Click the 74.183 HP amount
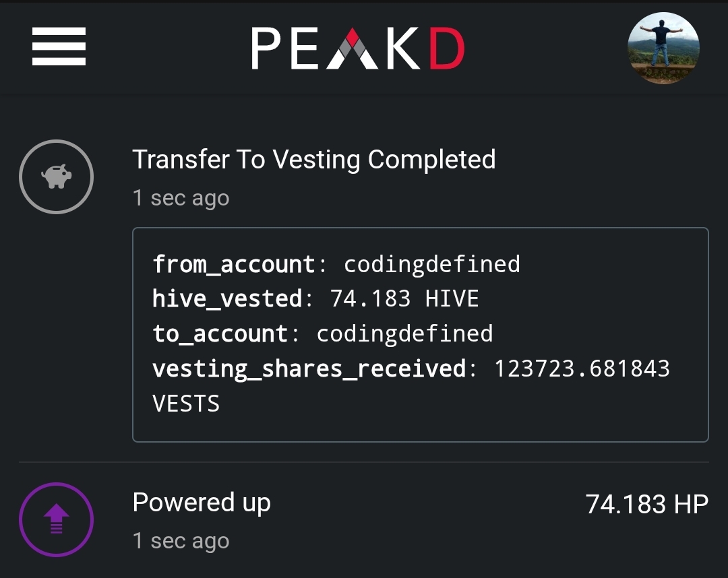 click(646, 505)
